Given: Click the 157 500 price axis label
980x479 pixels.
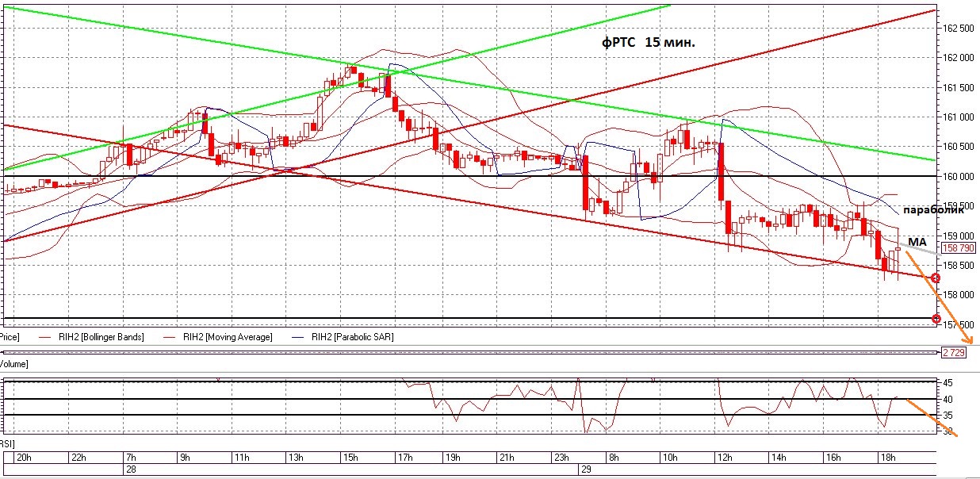Looking at the screenshot, I should (957, 324).
